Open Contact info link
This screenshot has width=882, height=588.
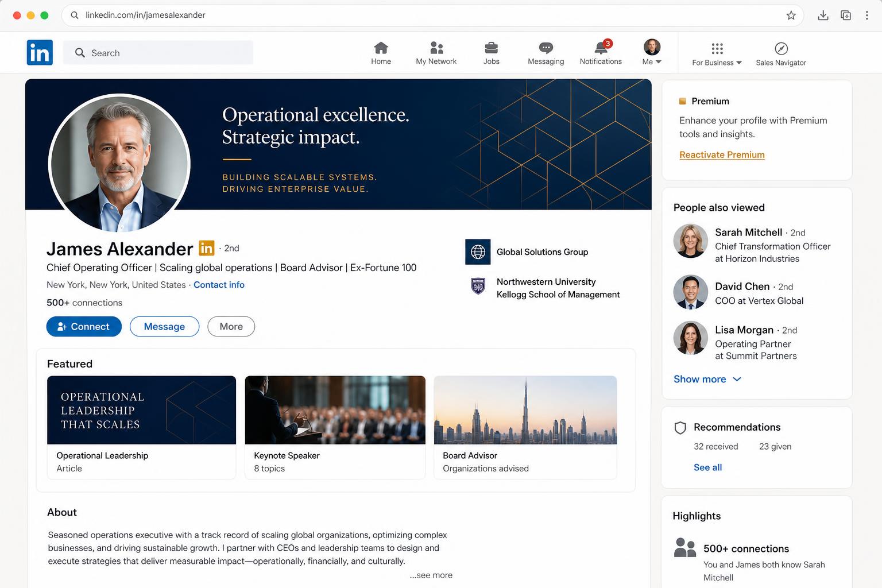click(219, 285)
